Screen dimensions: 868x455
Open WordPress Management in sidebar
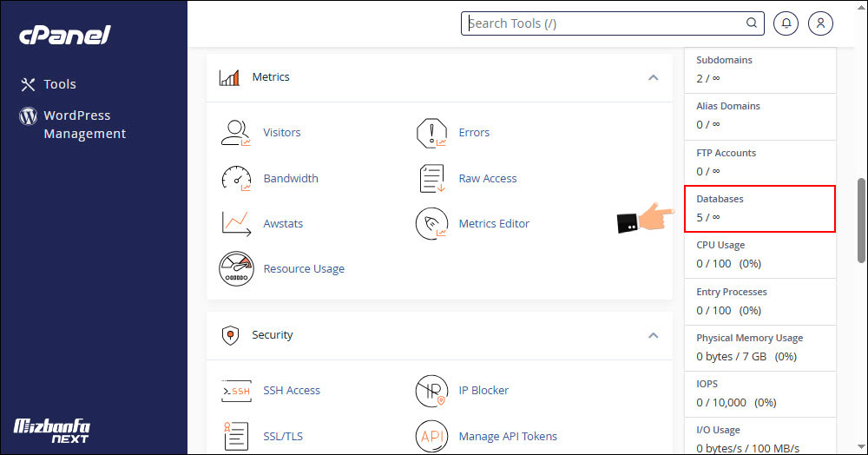(x=84, y=124)
